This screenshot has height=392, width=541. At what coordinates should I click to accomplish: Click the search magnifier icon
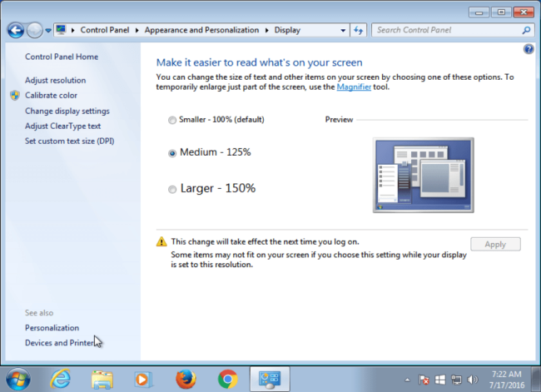click(x=526, y=30)
